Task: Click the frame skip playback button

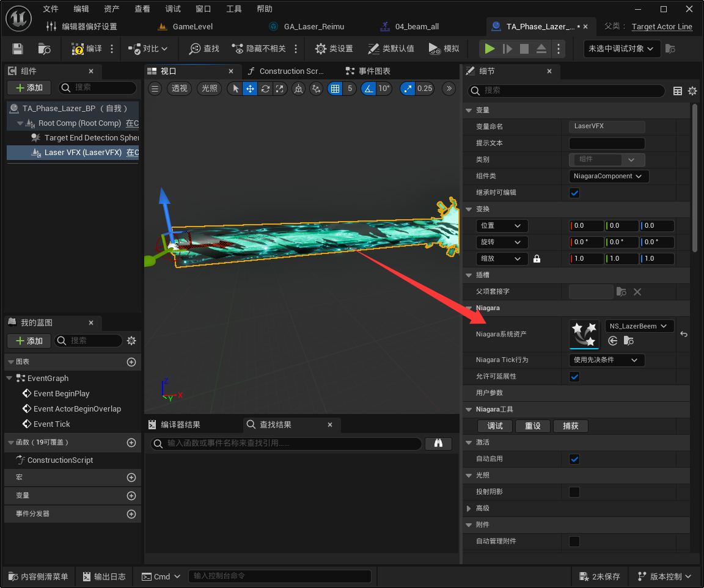Action: (507, 48)
